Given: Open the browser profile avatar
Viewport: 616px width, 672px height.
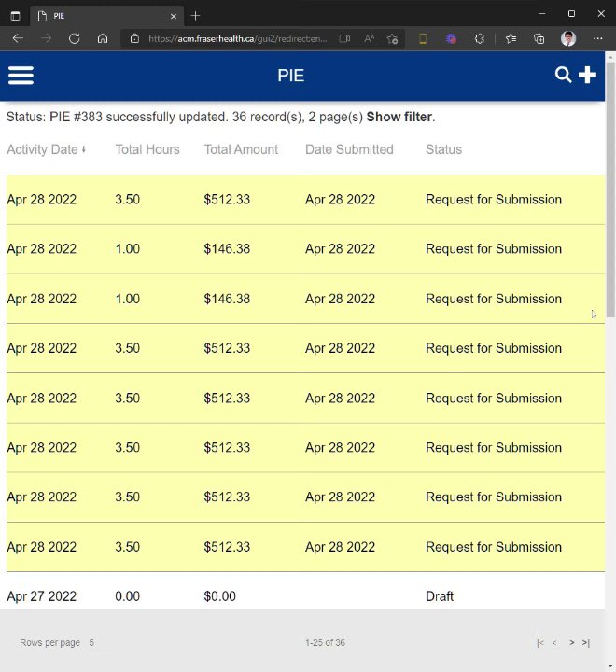Looking at the screenshot, I should 568,38.
